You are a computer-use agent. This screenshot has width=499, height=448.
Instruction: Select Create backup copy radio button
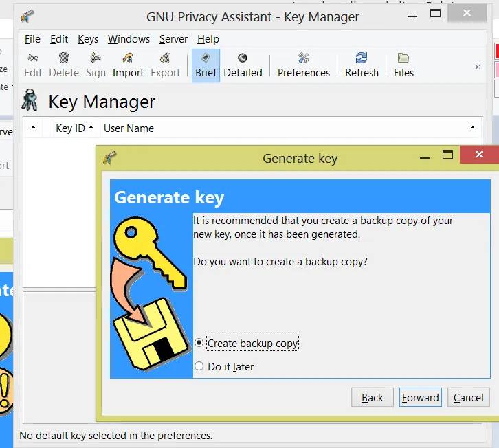click(x=199, y=343)
